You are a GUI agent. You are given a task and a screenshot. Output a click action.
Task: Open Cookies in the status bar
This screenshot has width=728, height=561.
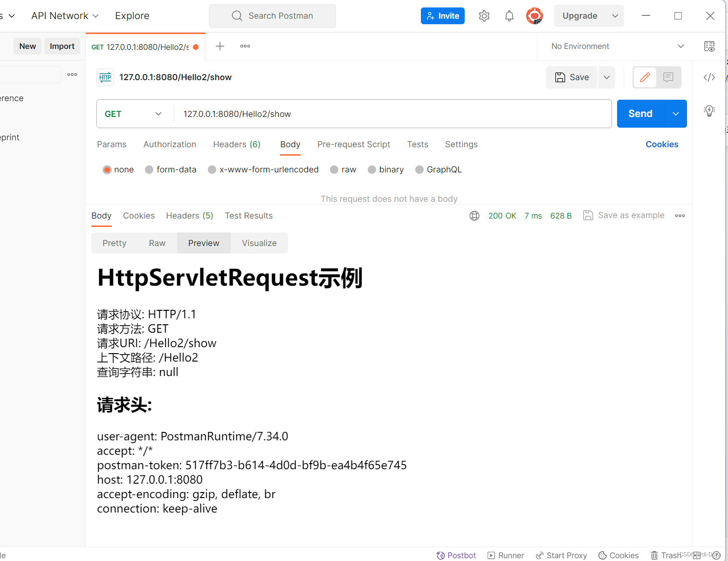(x=618, y=555)
